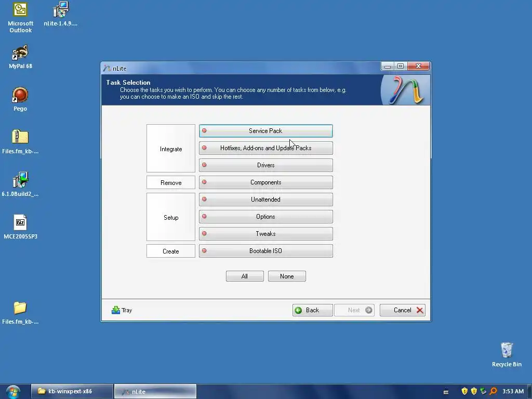Click the network connection tray icon
The height and width of the screenshot is (399, 532).
[484, 391]
